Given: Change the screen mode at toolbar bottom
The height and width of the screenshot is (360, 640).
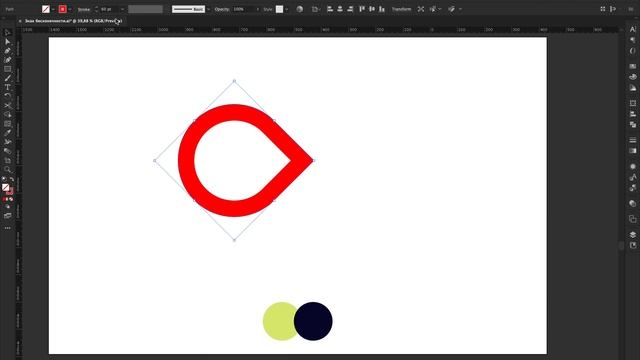Looking at the screenshot, I should [x=7, y=216].
